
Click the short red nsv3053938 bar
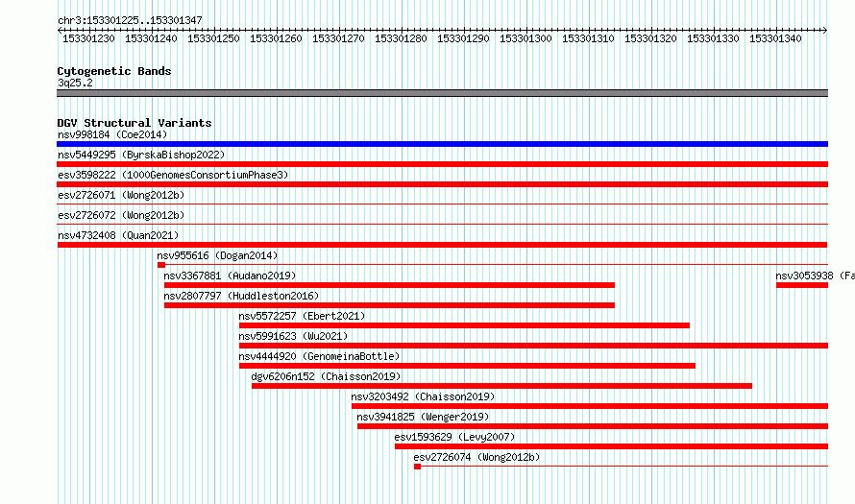coord(802,285)
